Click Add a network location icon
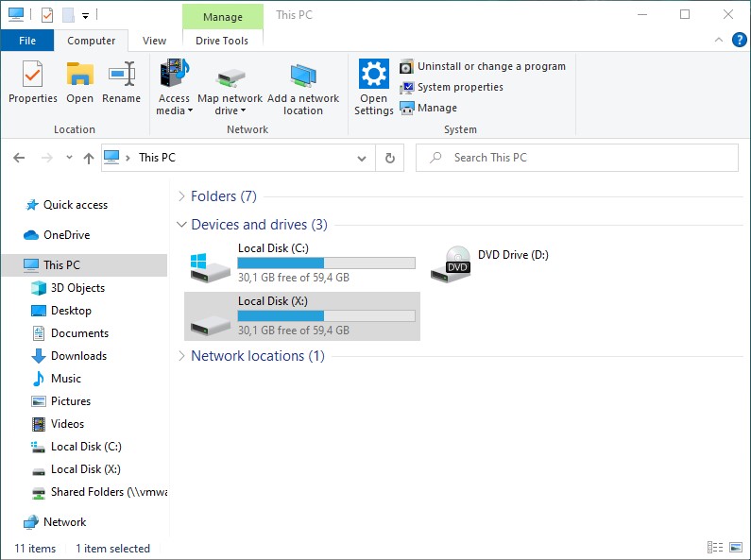This screenshot has width=751, height=560. [x=302, y=79]
